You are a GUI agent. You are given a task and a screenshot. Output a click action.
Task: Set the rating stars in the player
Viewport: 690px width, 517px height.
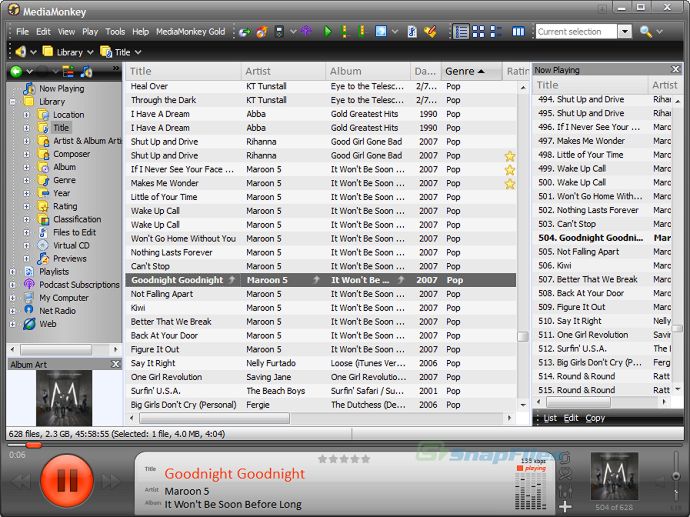(x=344, y=459)
